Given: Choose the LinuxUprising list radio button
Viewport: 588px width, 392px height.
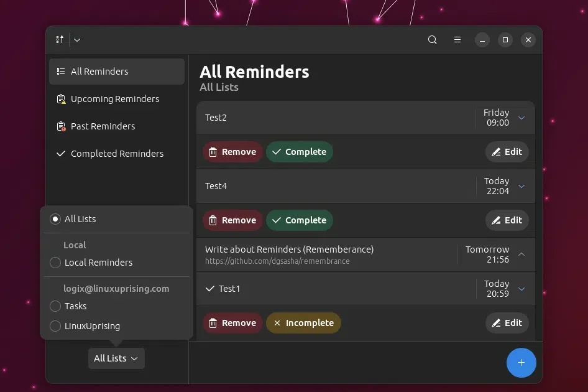Looking at the screenshot, I should pos(55,325).
